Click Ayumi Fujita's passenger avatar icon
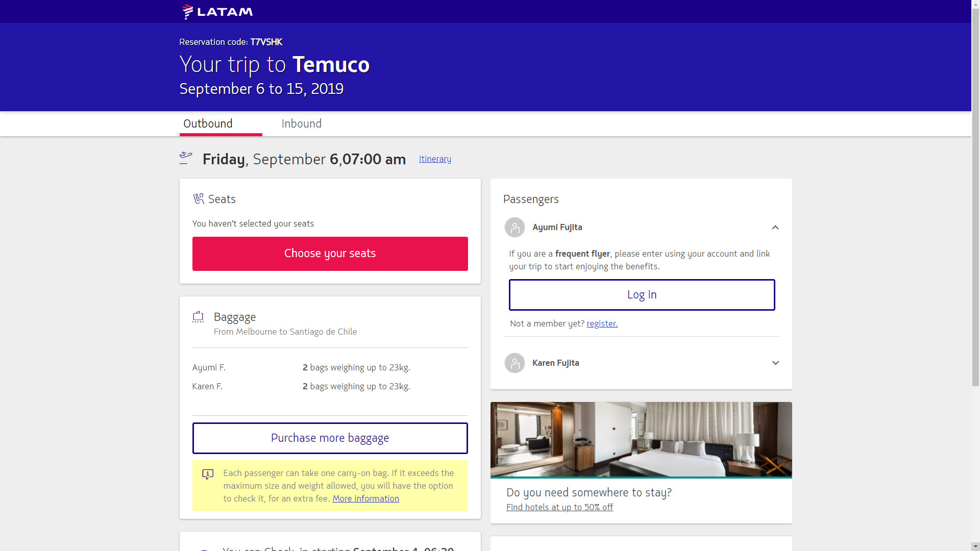Screen dimensions: 980x551 pos(514,228)
